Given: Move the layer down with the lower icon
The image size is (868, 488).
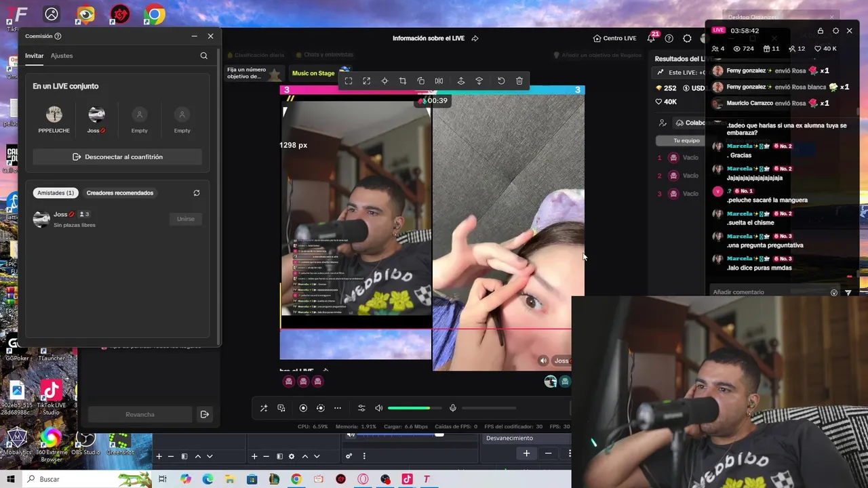Looking at the screenshot, I should pyautogui.click(x=479, y=81).
